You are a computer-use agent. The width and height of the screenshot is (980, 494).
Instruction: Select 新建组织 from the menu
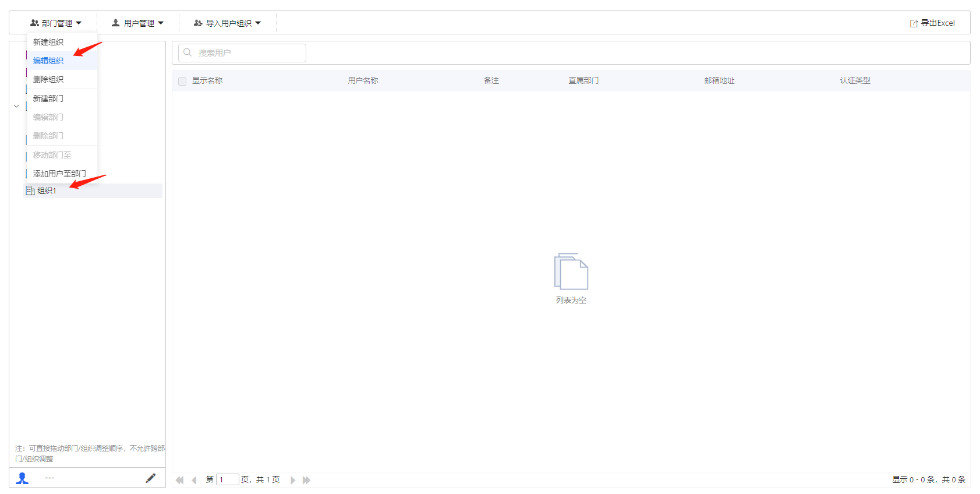62,43
